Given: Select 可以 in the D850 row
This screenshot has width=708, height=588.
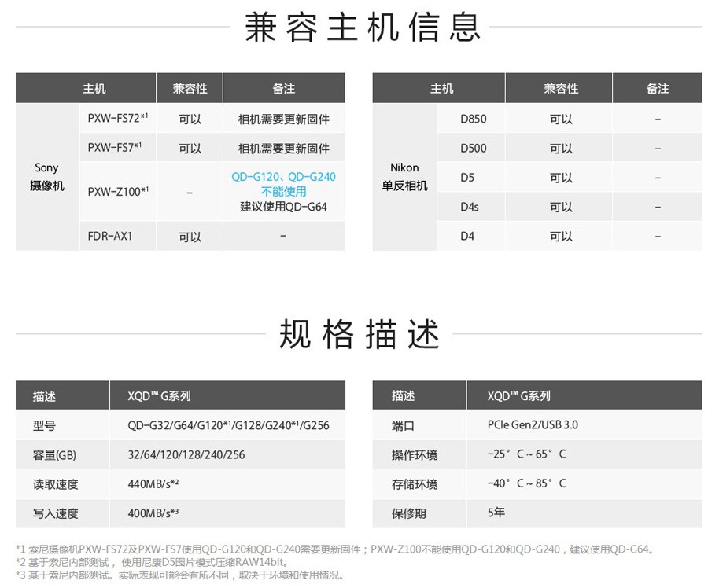Looking at the screenshot, I should [561, 119].
